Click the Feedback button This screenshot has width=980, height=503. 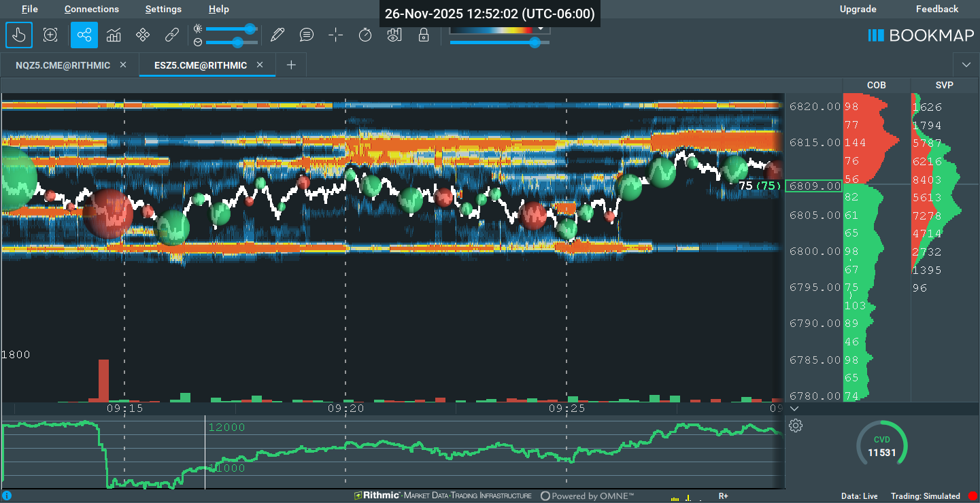click(937, 9)
